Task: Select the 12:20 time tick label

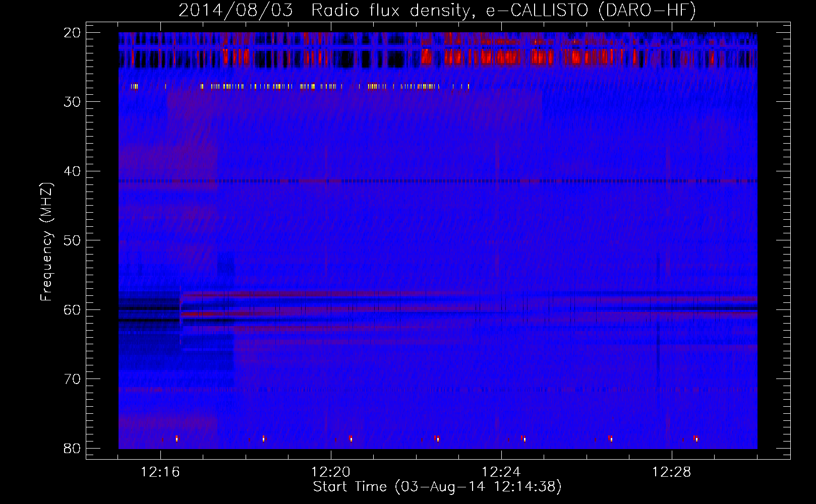Action: coord(331,472)
